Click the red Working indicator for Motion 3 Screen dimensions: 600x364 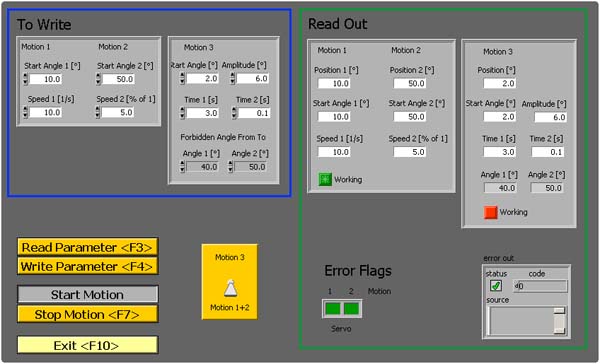click(491, 212)
